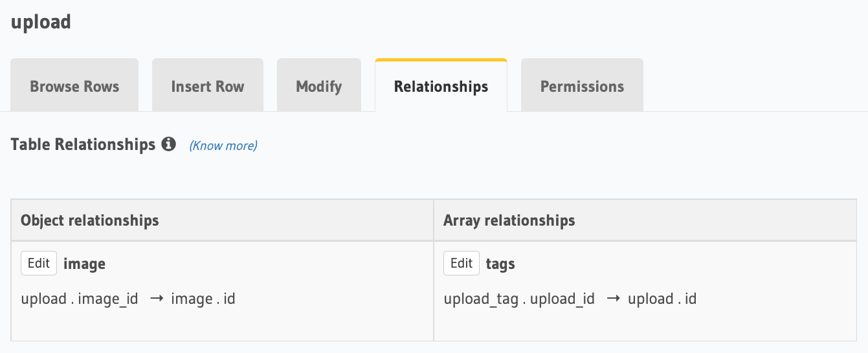
Task: Go to the Modify tab
Action: [x=319, y=85]
